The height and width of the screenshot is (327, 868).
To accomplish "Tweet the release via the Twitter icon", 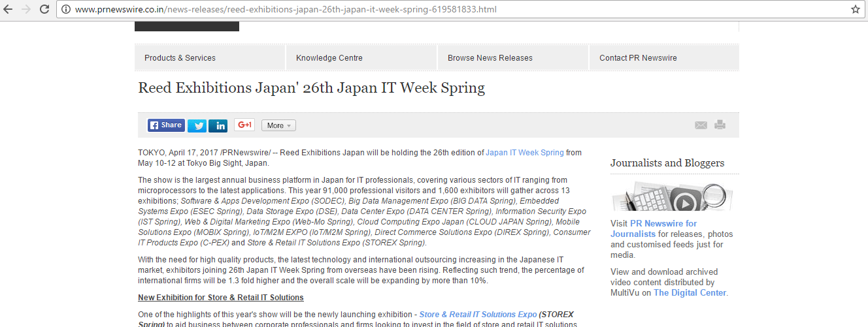I will coord(197,125).
